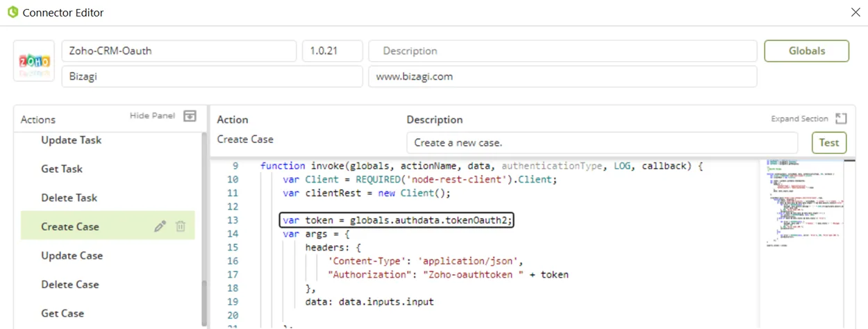Click the Expand Section icon

pos(841,119)
